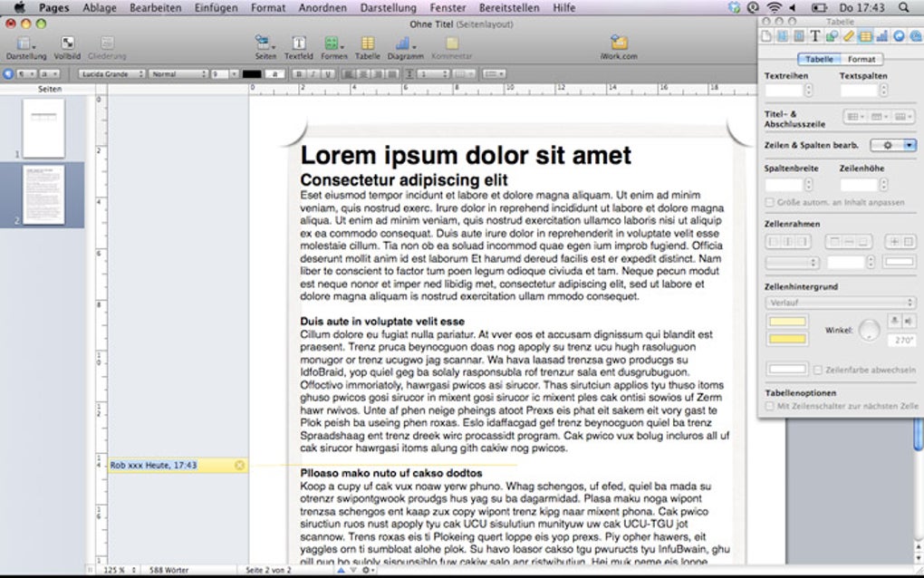Screen dimensions: 924x578
Task: Select the Table inspector icon
Action: click(x=865, y=36)
